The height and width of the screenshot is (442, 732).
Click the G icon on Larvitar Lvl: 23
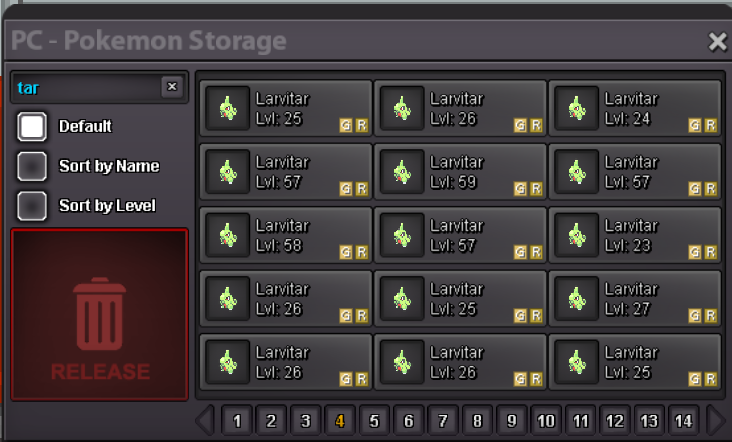(x=695, y=252)
